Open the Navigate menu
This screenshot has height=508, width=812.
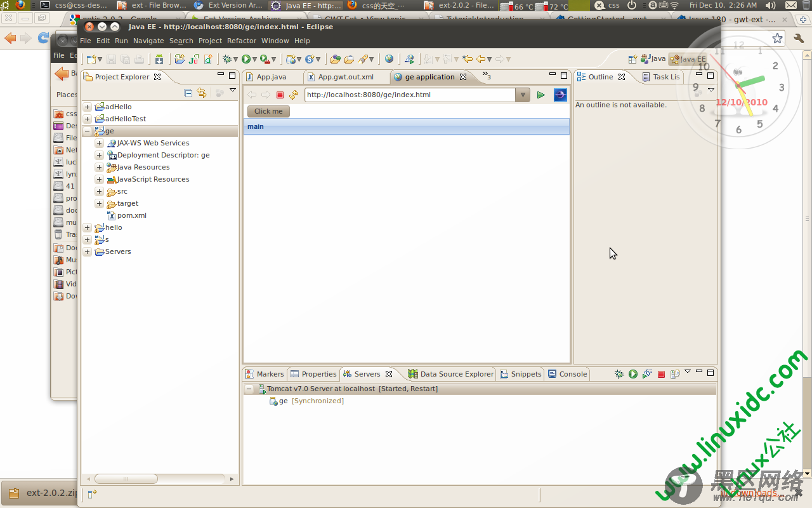tap(148, 41)
